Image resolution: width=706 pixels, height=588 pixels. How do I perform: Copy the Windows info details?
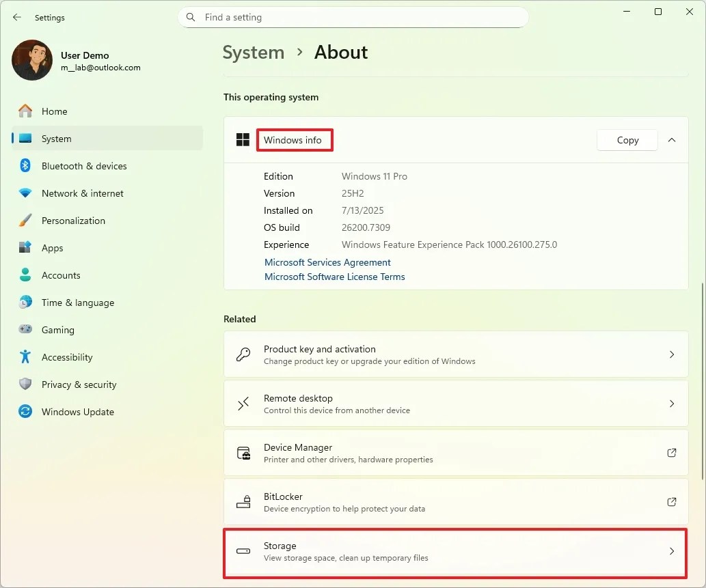627,139
